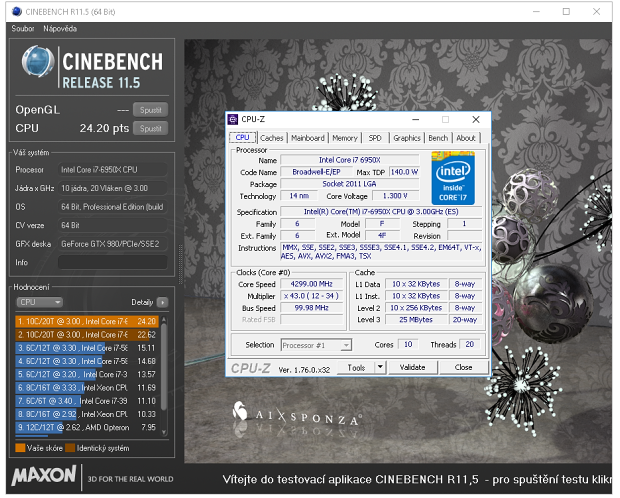The width and height of the screenshot is (620, 498).
Task: Open the Soubor menu
Action: [23, 28]
